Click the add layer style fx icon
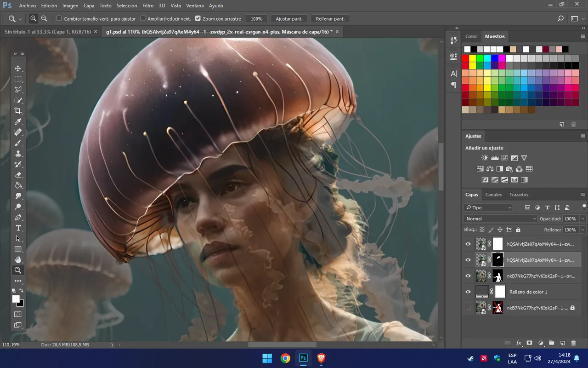This screenshot has width=588, height=368. (x=519, y=343)
